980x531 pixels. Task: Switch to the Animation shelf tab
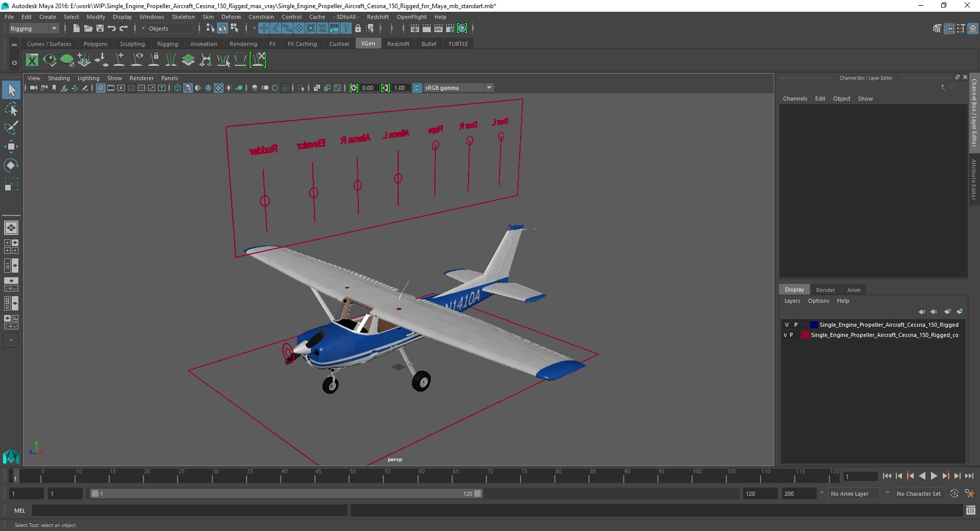tap(204, 44)
